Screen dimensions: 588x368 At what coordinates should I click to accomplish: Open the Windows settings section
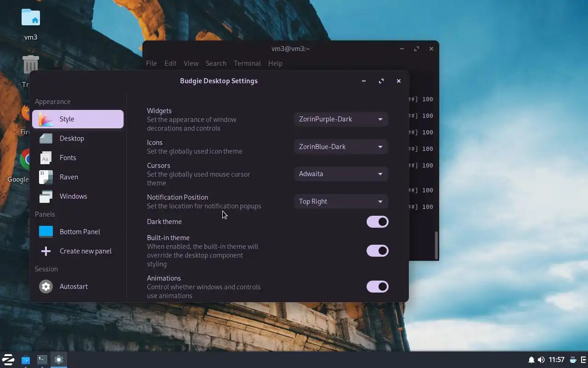pos(78,196)
